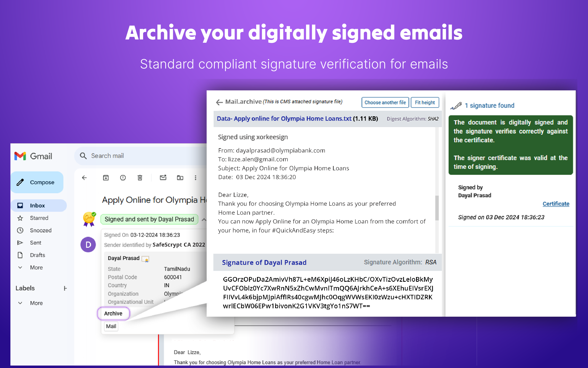Open the Inbox folder
The width and height of the screenshot is (588, 368).
click(x=38, y=205)
